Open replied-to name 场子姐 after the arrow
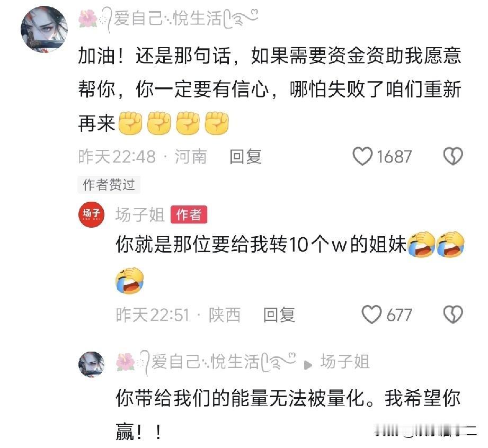 (x=345, y=362)
